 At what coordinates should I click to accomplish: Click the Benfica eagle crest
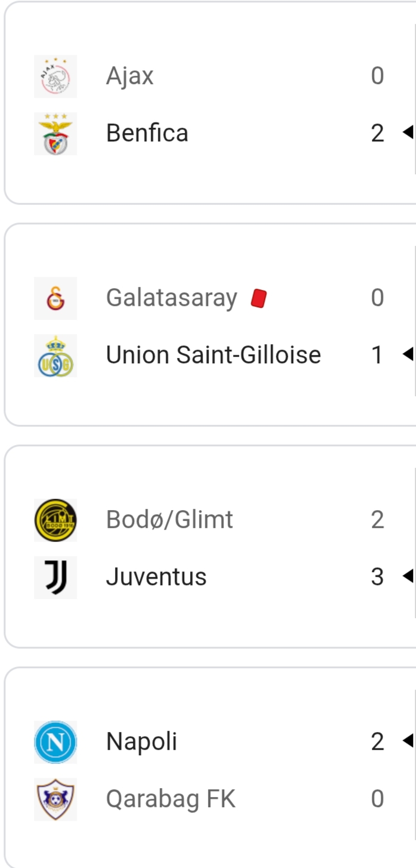(55, 134)
